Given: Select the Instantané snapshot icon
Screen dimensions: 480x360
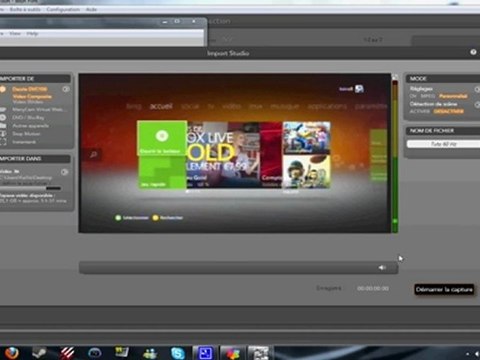Looking at the screenshot, I should [3, 142].
